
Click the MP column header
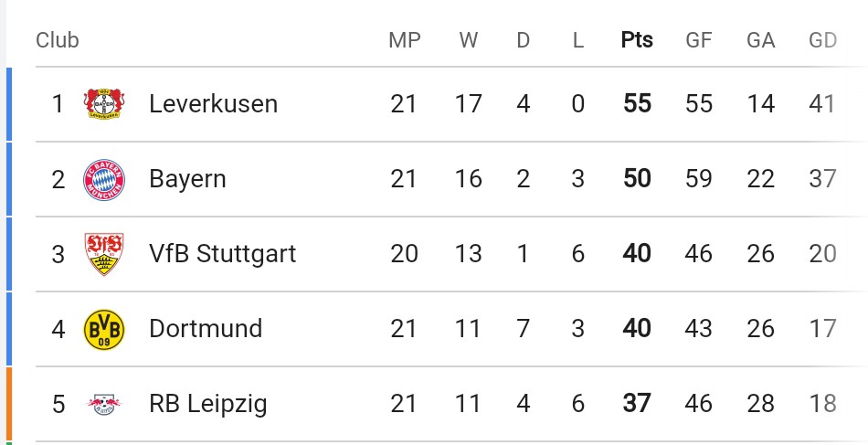pyautogui.click(x=404, y=40)
